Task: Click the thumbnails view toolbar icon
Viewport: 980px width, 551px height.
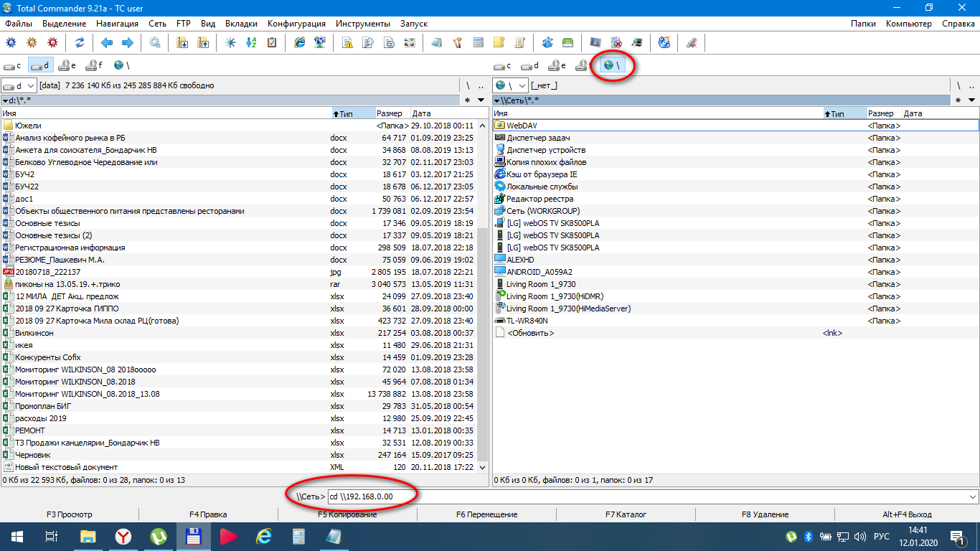Action: [410, 42]
